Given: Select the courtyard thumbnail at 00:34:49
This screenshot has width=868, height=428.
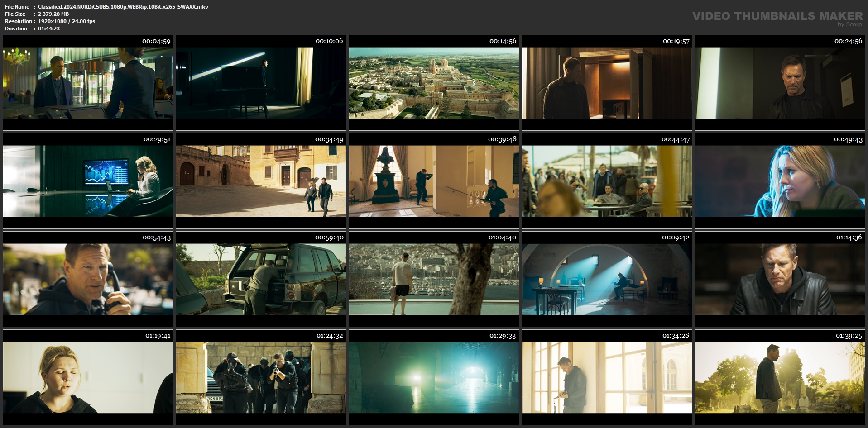Looking at the screenshot, I should (261, 181).
